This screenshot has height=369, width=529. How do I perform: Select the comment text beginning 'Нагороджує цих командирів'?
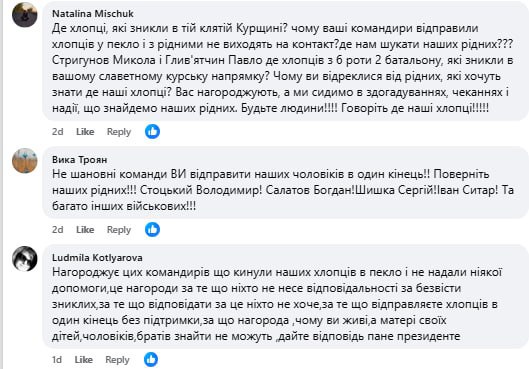[x=277, y=304]
